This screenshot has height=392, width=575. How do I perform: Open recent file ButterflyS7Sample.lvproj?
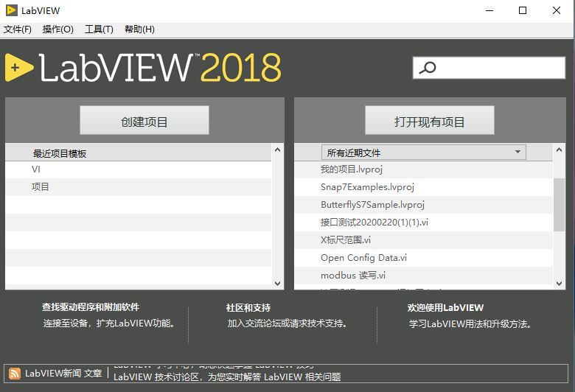tap(424, 205)
